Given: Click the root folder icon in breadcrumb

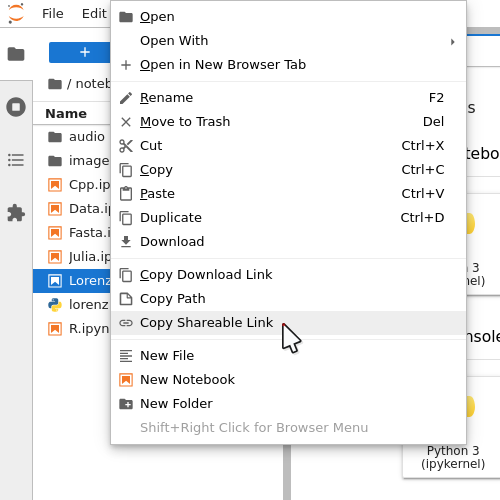Looking at the screenshot, I should click(55, 84).
